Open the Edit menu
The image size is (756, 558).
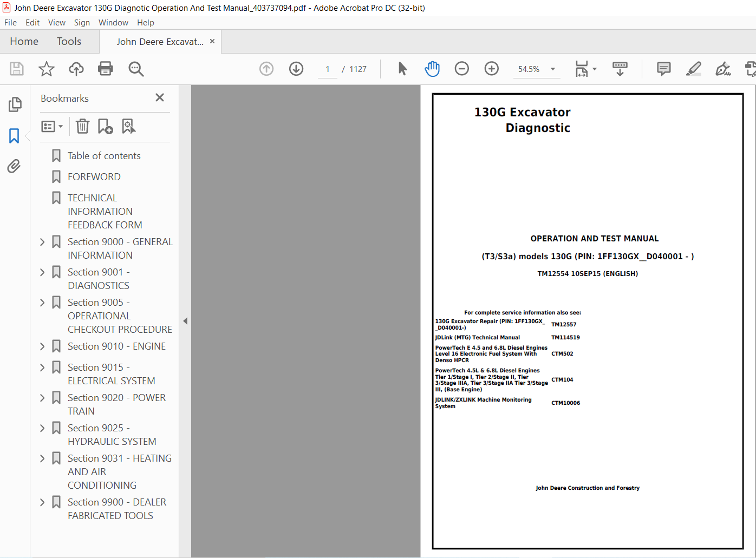[x=32, y=23]
